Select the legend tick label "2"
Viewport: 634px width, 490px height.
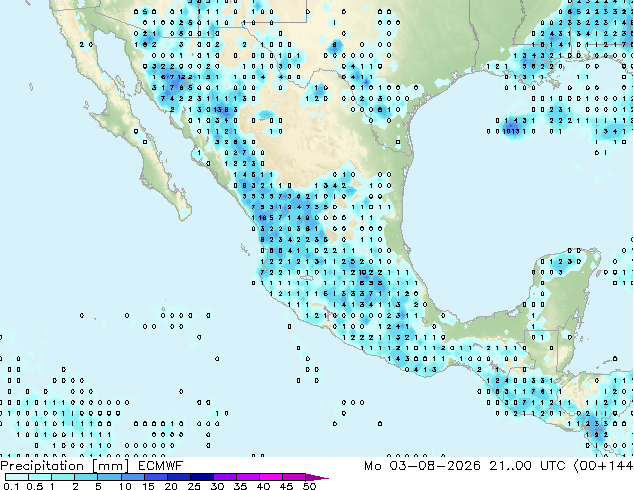click(75, 486)
